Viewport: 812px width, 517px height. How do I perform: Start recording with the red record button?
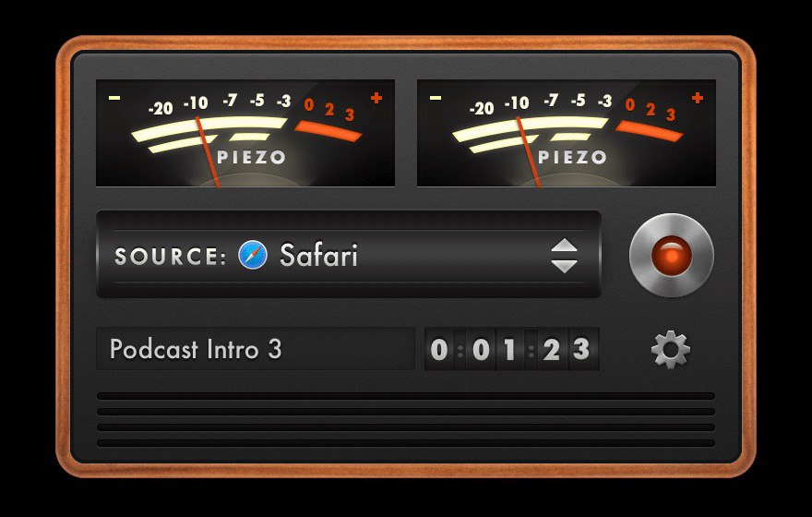click(671, 255)
